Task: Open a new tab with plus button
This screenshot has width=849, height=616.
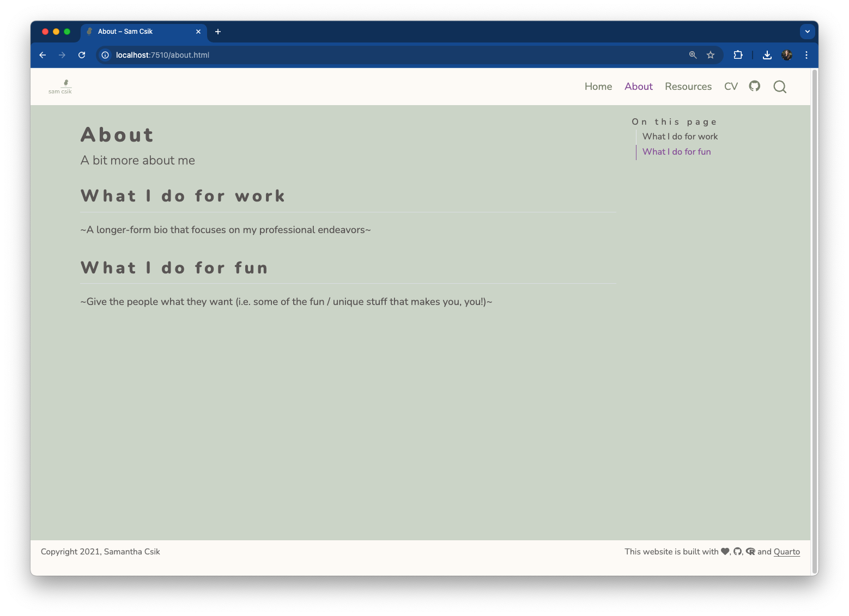Action: tap(218, 32)
